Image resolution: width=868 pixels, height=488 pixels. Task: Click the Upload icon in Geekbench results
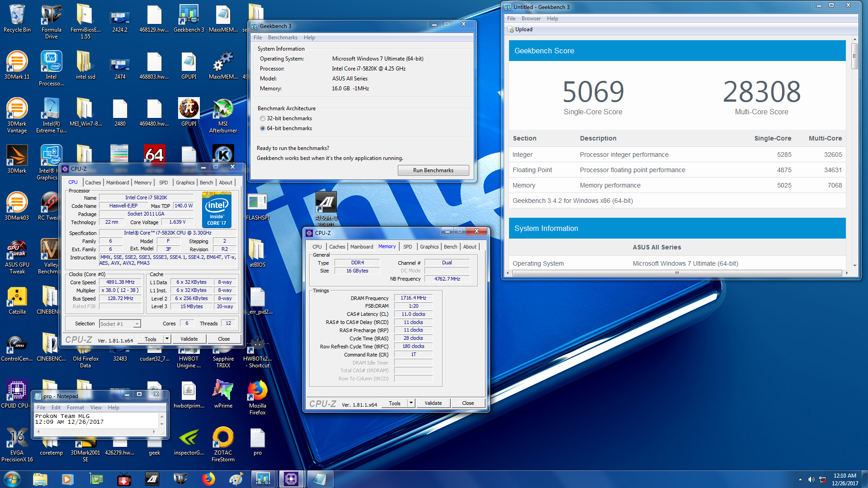coord(520,29)
